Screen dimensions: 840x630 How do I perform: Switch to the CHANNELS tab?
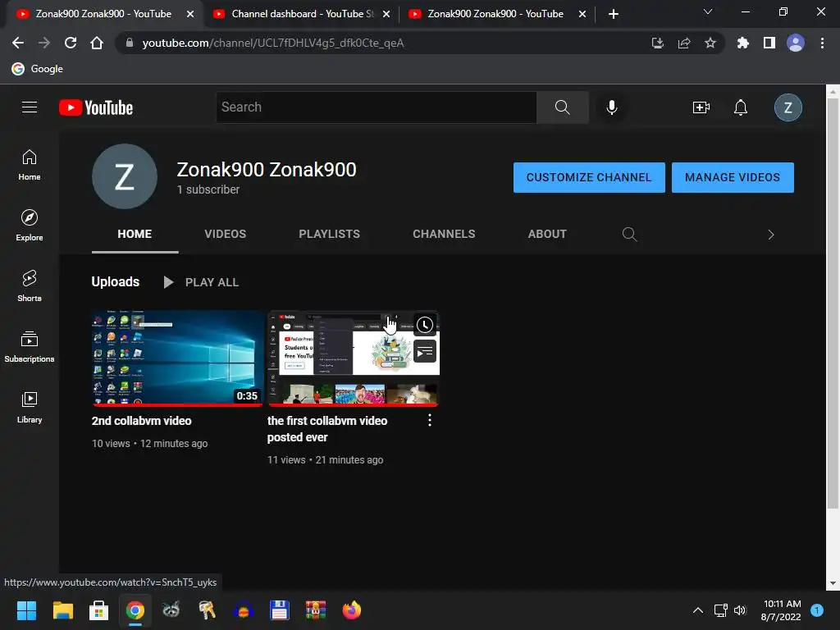444,234
